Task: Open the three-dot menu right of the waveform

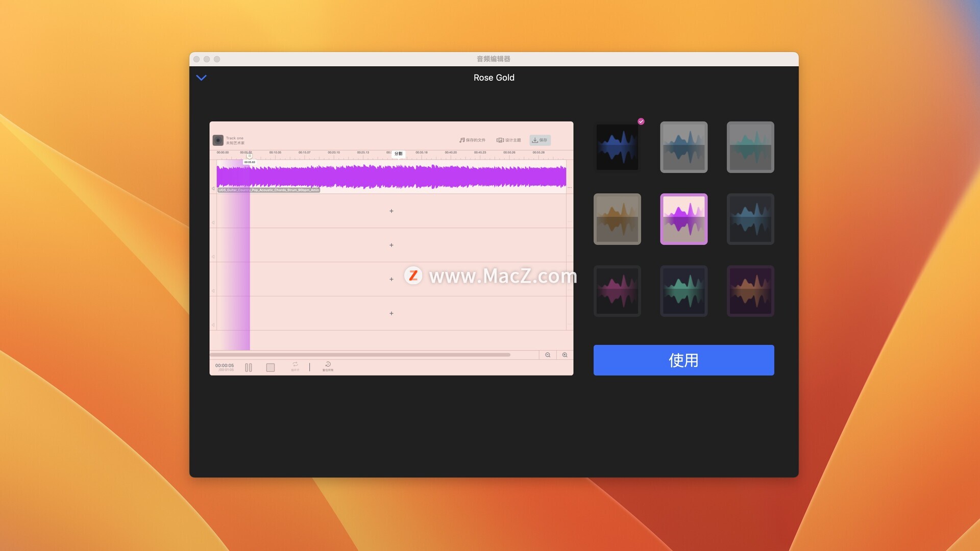Action: click(x=570, y=188)
